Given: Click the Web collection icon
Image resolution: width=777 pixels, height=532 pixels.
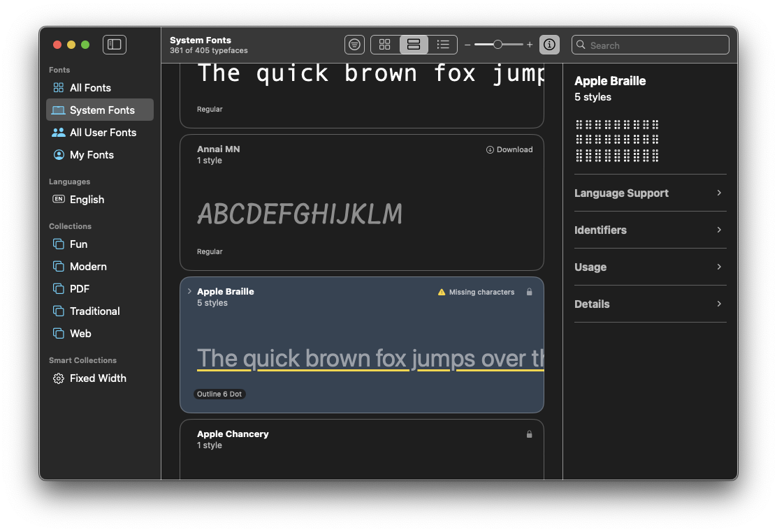Looking at the screenshot, I should click(59, 333).
